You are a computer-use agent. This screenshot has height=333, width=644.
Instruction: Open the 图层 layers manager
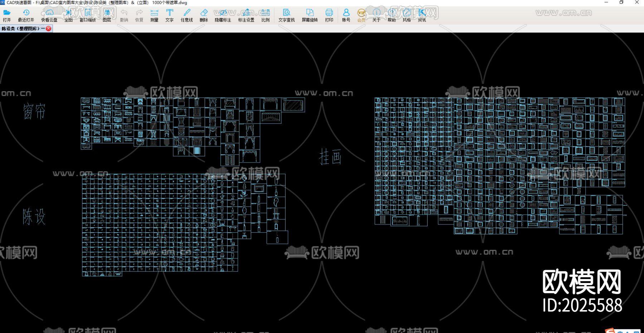(107, 15)
